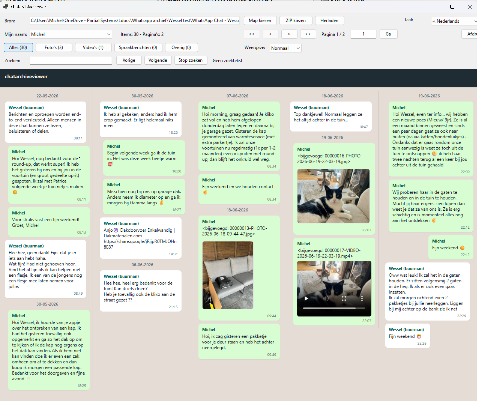This screenshot has height=401, width=477.
Task: Select the Alles (30) filter tab
Action: (x=18, y=48)
